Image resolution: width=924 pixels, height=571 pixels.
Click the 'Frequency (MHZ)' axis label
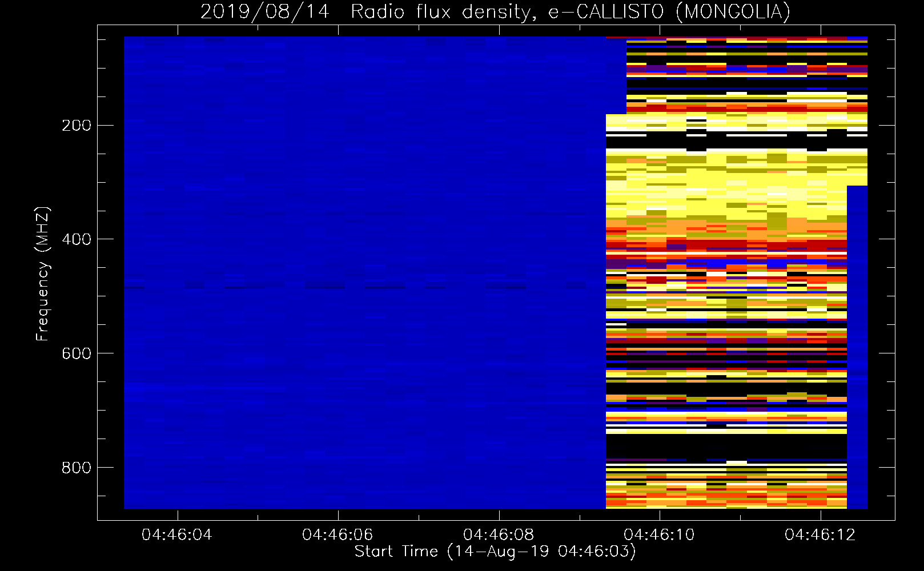(43, 274)
